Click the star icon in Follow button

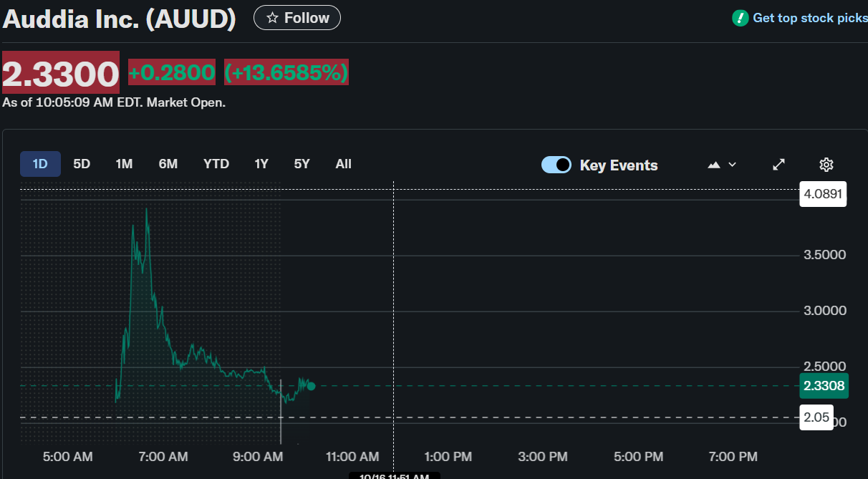[x=272, y=18]
